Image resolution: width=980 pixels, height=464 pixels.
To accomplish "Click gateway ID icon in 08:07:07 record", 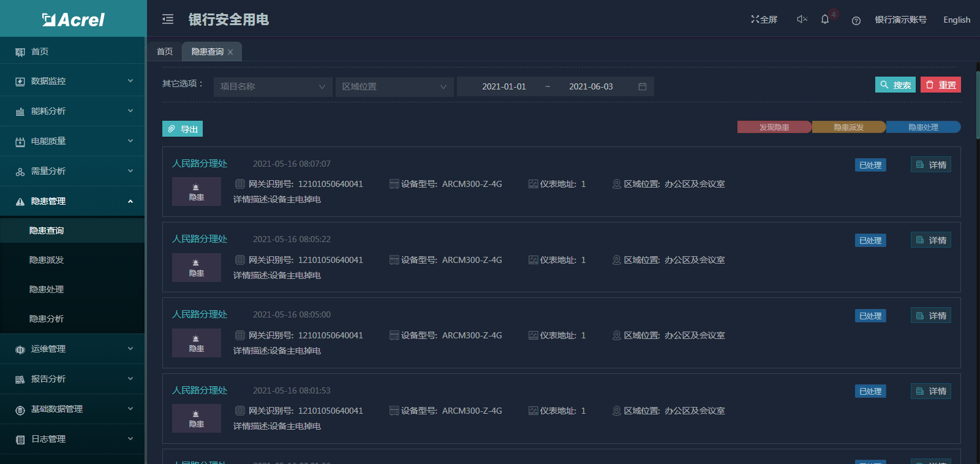I will click(x=240, y=184).
